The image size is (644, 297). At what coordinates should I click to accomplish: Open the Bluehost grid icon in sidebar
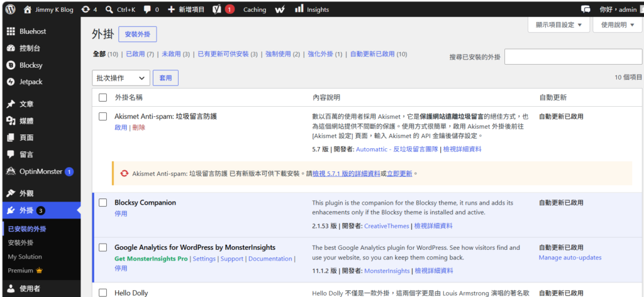(x=11, y=31)
